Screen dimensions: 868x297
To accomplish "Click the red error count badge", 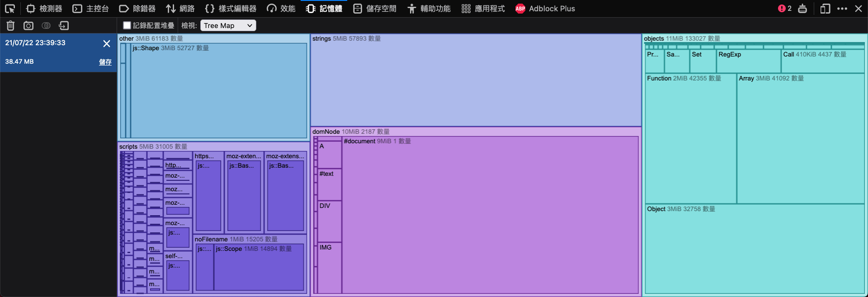I will point(784,9).
